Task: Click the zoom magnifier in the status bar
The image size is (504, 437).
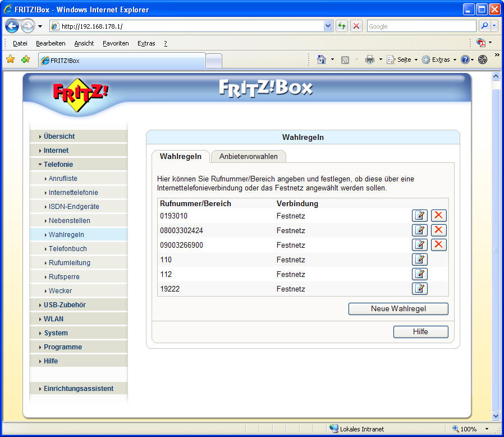Action: point(455,429)
